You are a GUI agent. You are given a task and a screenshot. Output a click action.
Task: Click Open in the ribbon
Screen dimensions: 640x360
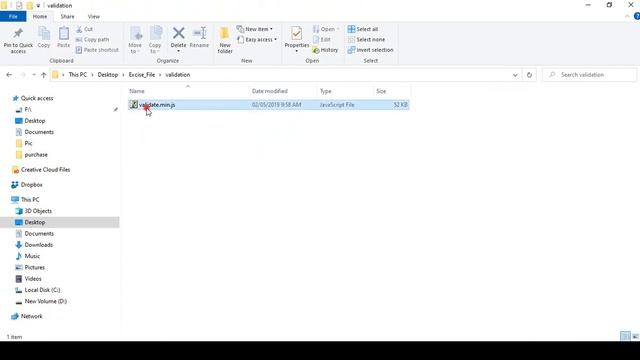point(326,29)
